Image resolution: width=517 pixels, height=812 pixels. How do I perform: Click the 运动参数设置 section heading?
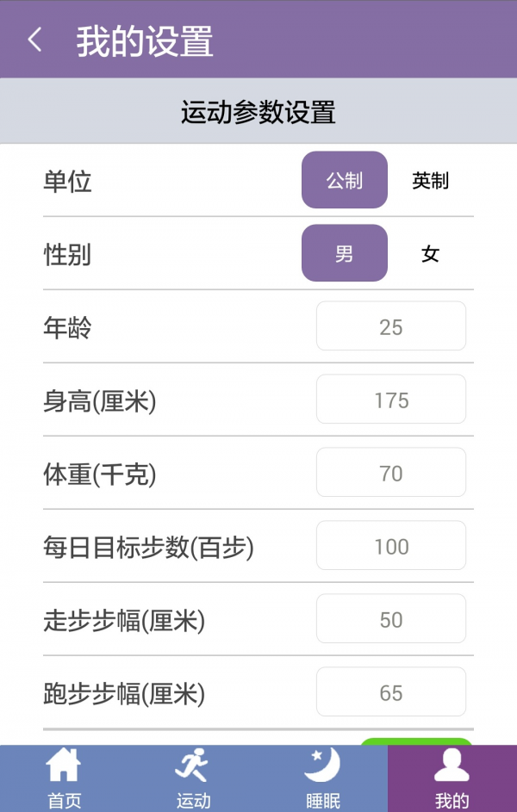258,111
